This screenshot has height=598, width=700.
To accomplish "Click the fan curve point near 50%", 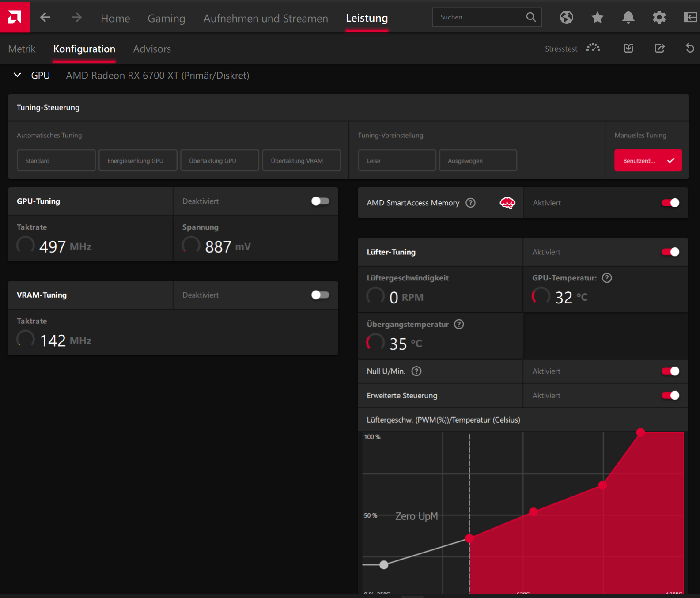I will [534, 512].
